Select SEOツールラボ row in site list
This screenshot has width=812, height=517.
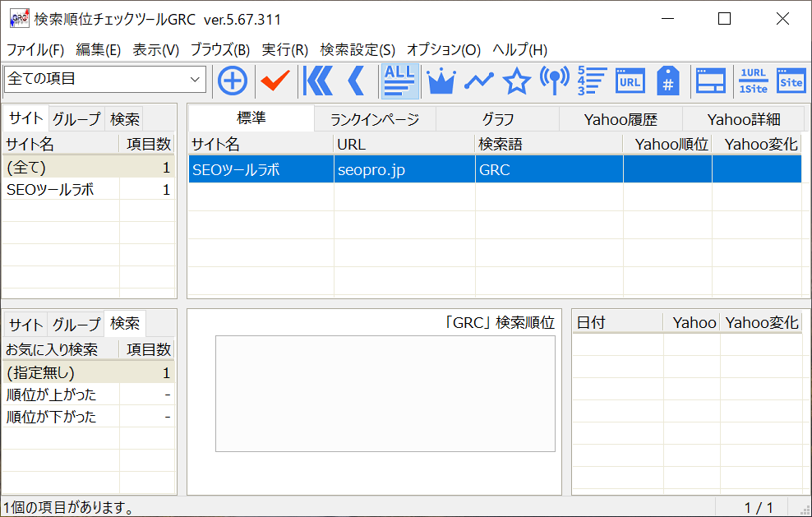tap(88, 190)
